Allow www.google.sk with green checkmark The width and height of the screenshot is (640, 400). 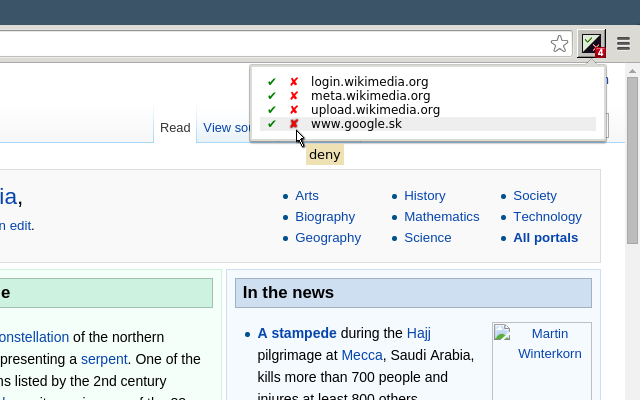point(272,124)
